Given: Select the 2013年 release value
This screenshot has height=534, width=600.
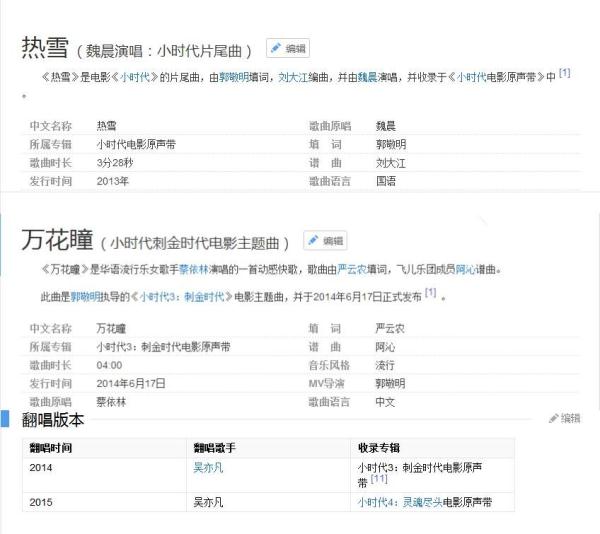Looking at the screenshot, I should [x=112, y=181].
